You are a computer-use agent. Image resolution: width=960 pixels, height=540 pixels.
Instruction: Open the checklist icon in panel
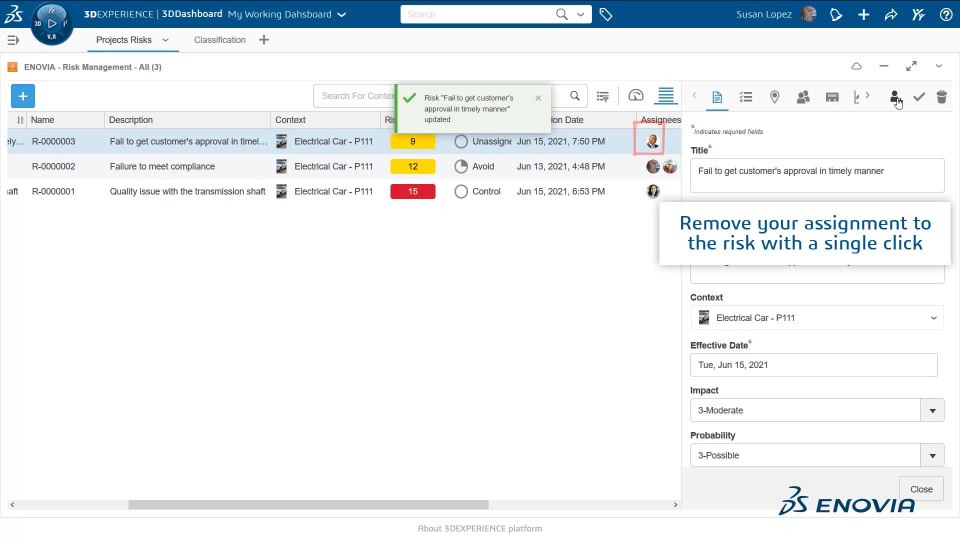(746, 97)
